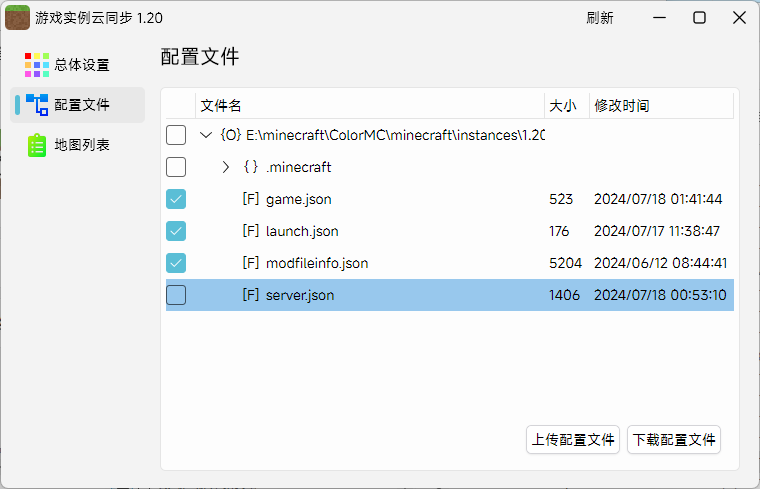Expand the .minecraft folder node
This screenshot has height=489, width=760.
(226, 167)
